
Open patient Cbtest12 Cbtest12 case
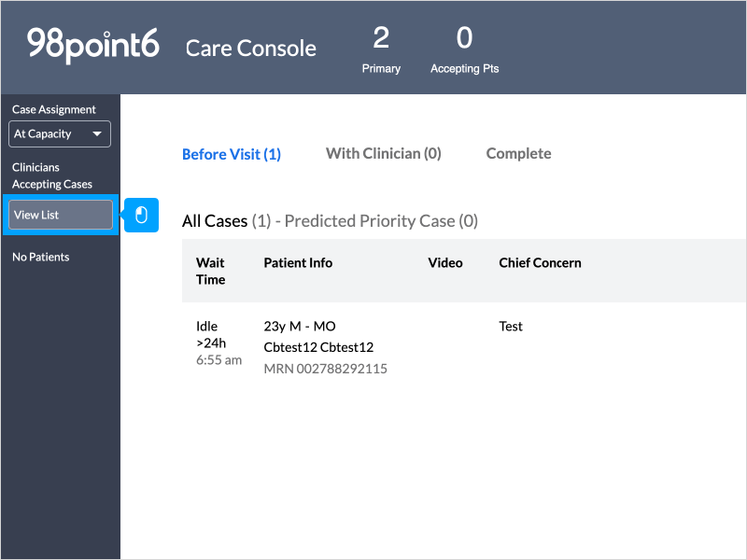click(318, 347)
